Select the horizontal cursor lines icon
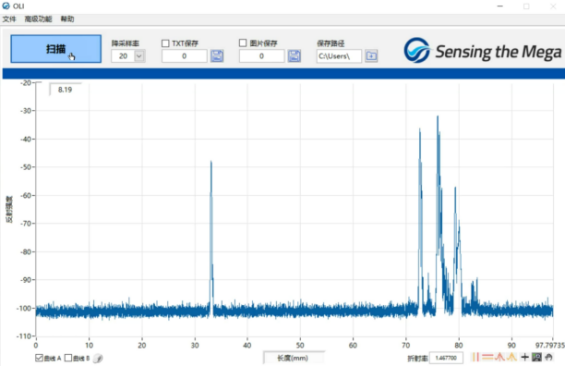566x366 pixels. (488, 357)
